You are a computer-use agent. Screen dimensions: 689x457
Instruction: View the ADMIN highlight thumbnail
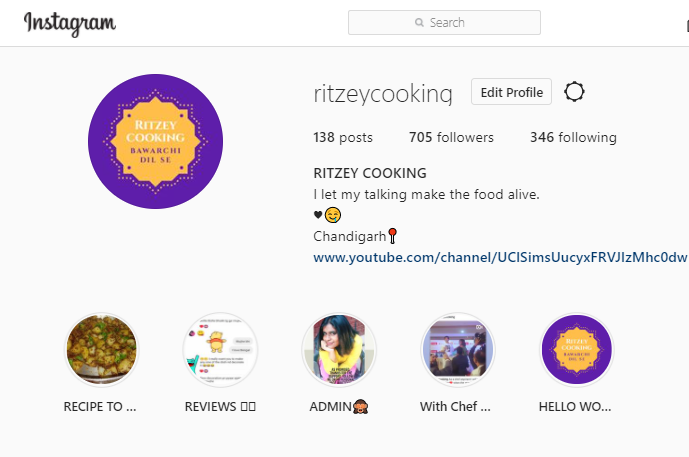(x=339, y=350)
